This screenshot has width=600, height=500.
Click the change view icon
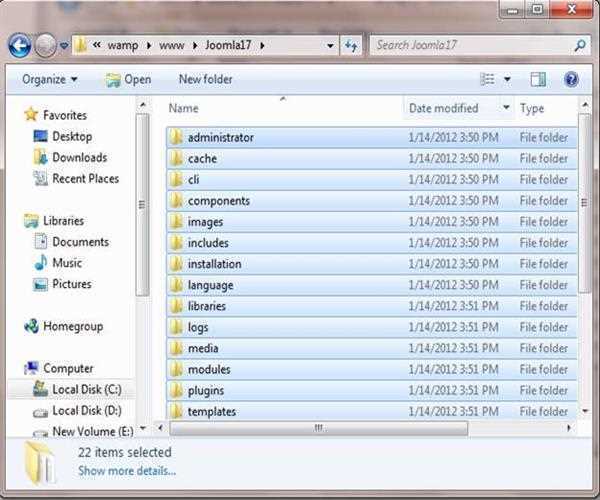[487, 79]
